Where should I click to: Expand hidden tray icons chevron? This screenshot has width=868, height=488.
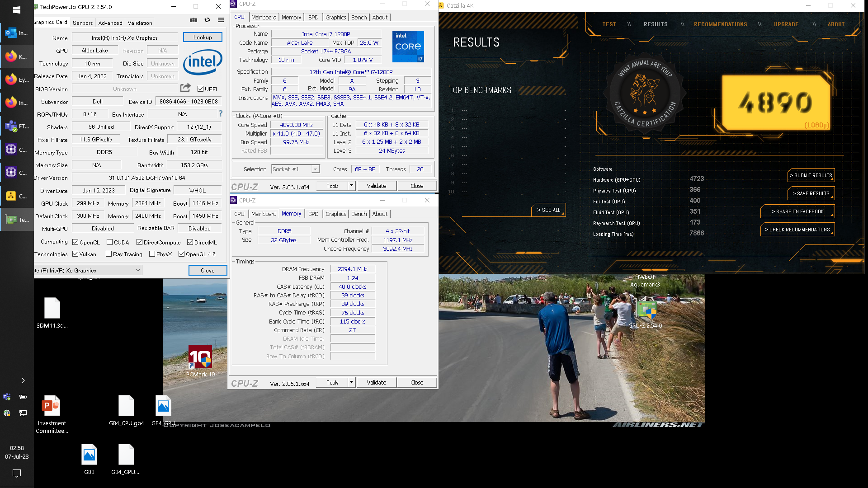coord(23,380)
